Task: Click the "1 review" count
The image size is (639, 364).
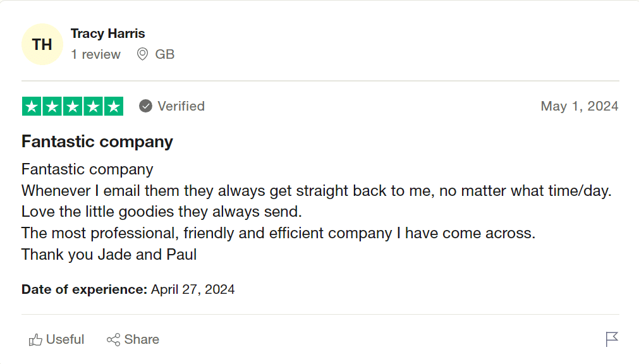Action: point(95,54)
